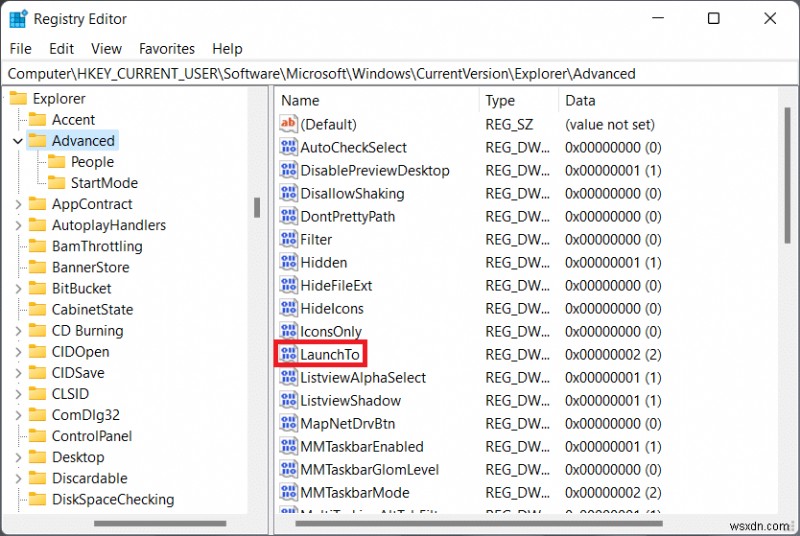Expand the Desktop key
800x536 pixels.
(18, 457)
